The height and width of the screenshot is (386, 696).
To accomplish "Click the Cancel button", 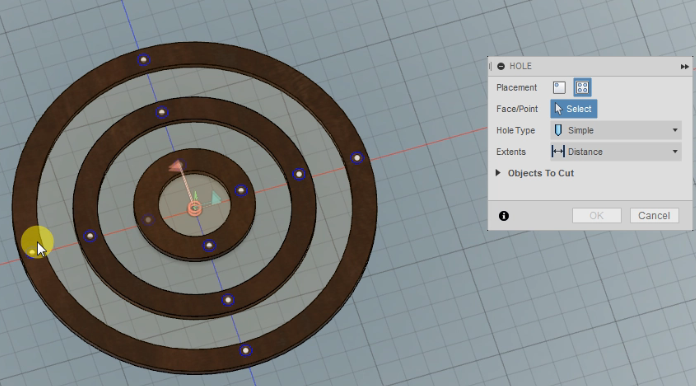I will (654, 216).
